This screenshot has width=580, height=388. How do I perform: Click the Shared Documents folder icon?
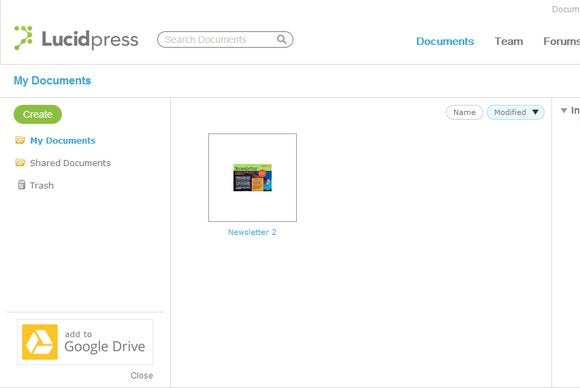(x=20, y=163)
